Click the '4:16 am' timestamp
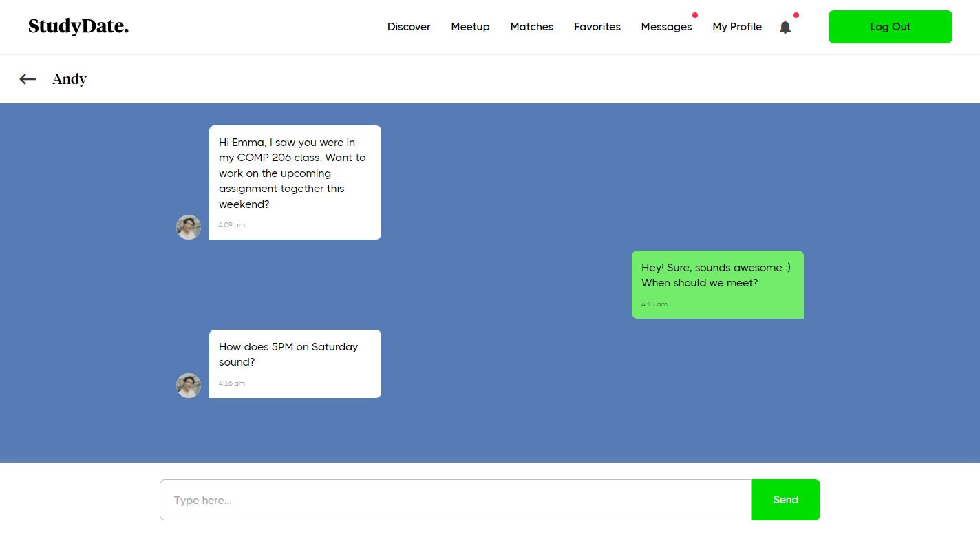This screenshot has height=537, width=980. [232, 383]
